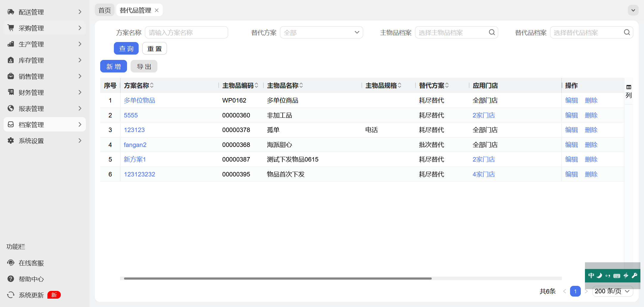Screen dimensions: 644x307
Task: Click the wrench icon on the IME bar
Action: click(x=634, y=276)
